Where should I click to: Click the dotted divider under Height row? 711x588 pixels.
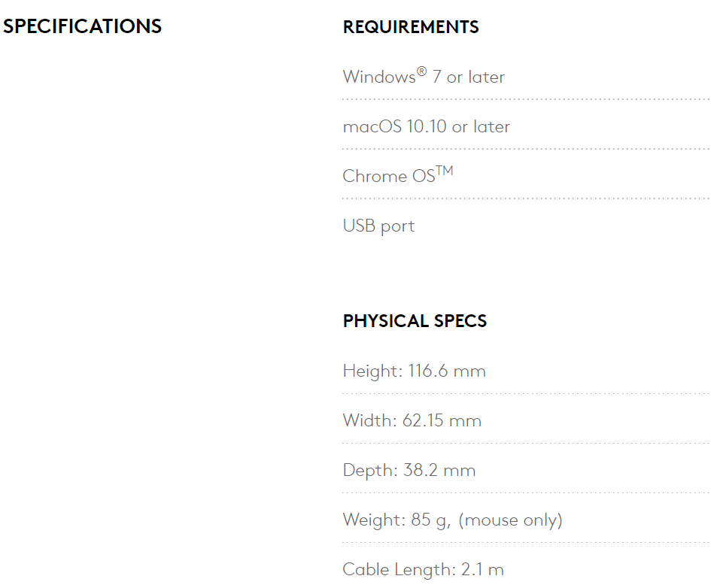pos(525,393)
